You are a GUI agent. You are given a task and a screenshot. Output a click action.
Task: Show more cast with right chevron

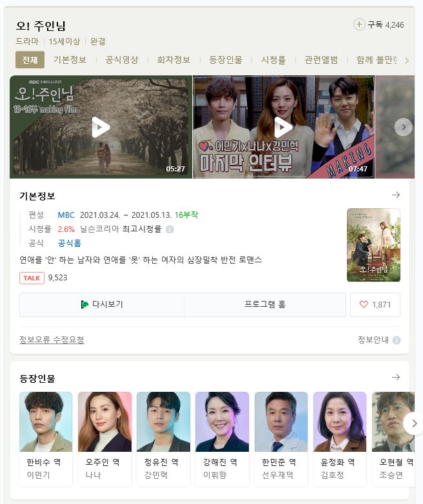(x=414, y=423)
